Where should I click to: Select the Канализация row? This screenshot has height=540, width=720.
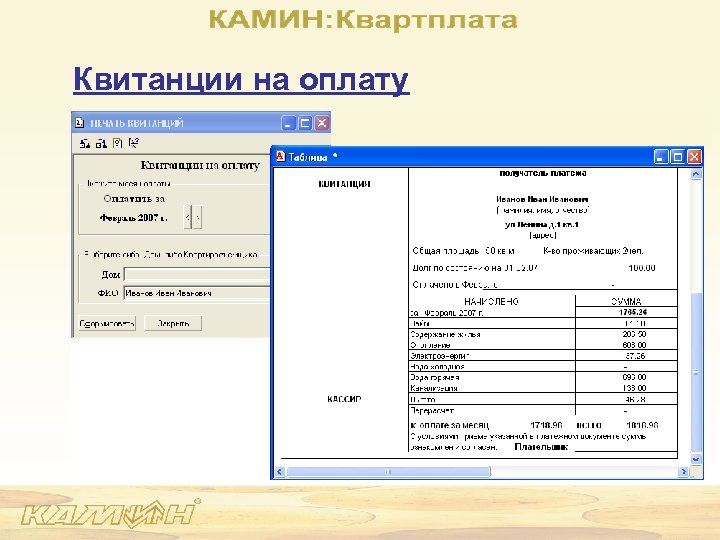(x=543, y=388)
